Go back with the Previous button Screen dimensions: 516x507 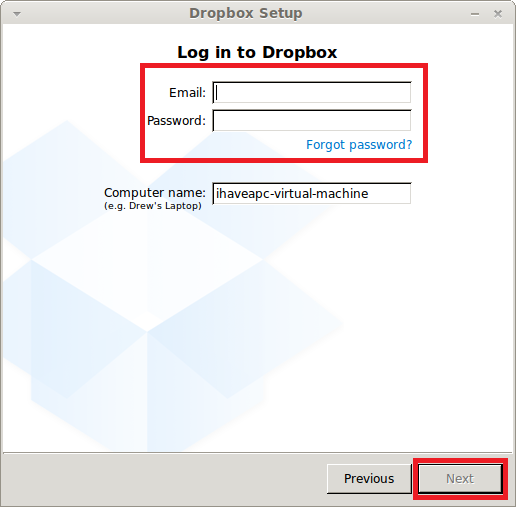pyautogui.click(x=369, y=479)
